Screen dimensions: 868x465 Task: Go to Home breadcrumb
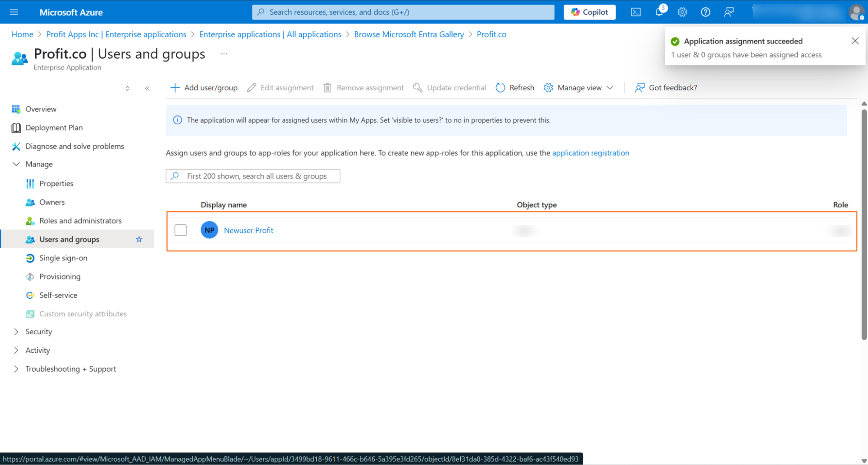pyautogui.click(x=23, y=34)
